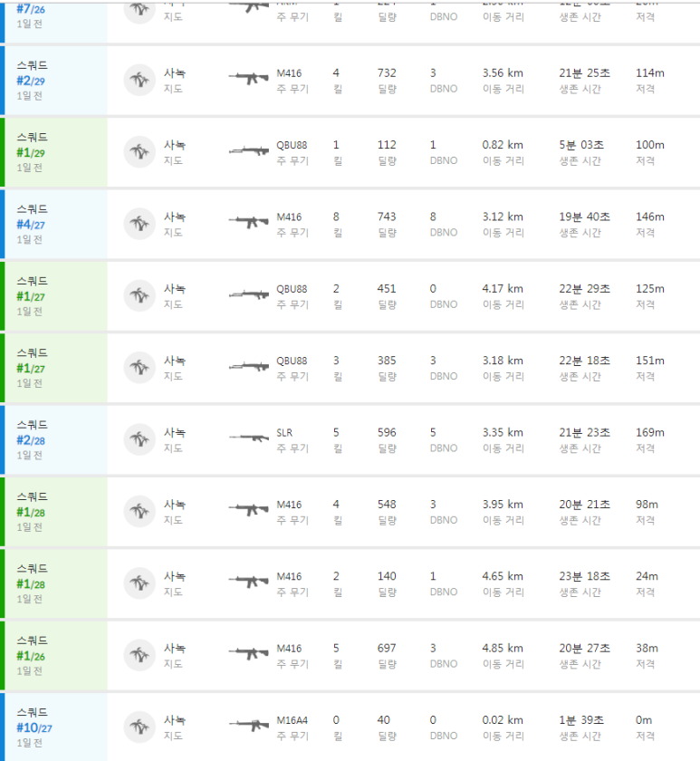Click the Sanhok map icon in #10/27 match
Viewport: 700px width, 761px height.
[x=139, y=727]
